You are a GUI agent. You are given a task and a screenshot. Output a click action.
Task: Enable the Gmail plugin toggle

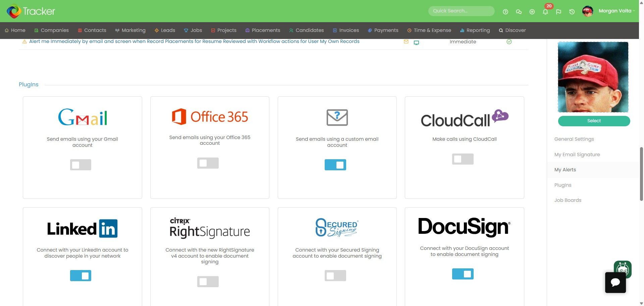pos(80,165)
